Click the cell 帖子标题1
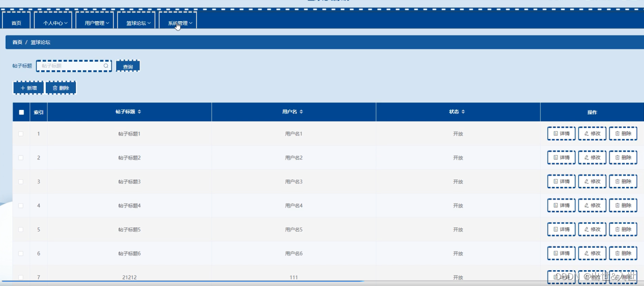 [129, 134]
